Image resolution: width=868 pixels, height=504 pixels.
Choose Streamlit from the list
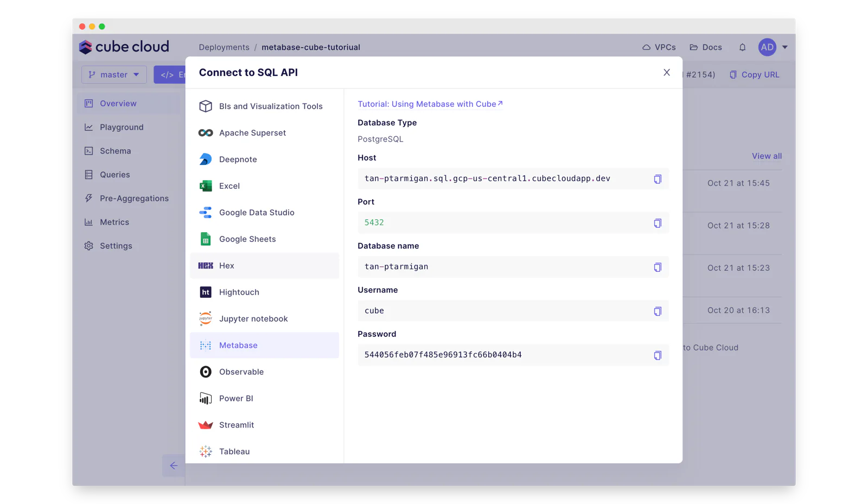click(265, 425)
